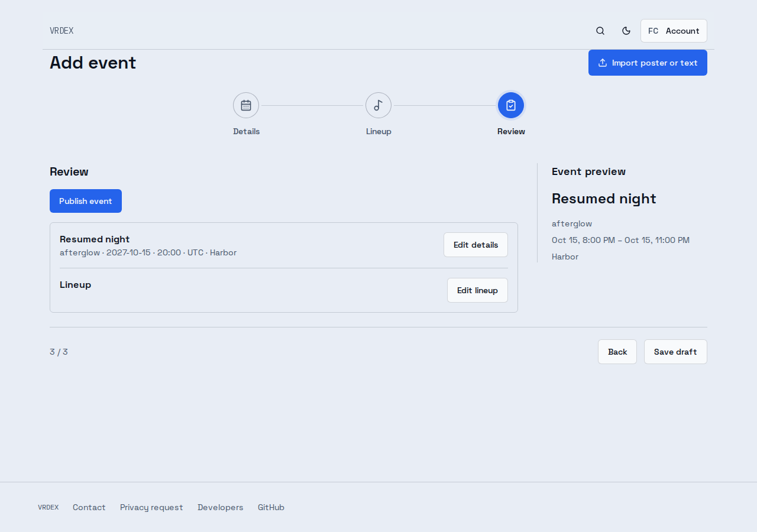Click Edit details button
Viewport: 757px width, 532px height.
point(475,245)
